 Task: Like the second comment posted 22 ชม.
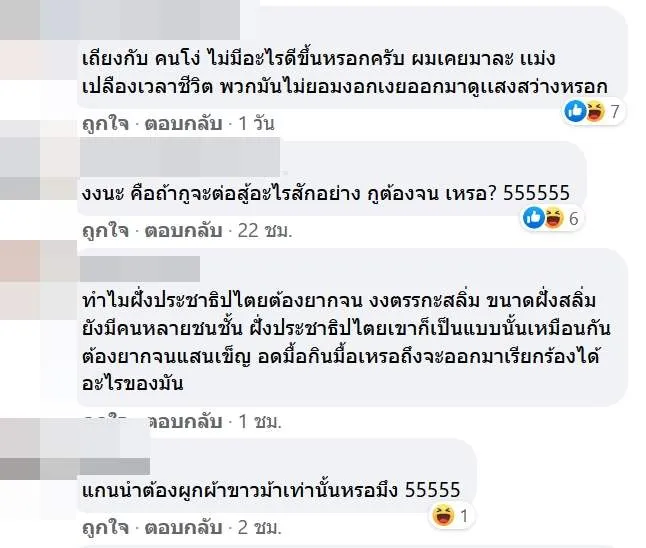(105, 231)
